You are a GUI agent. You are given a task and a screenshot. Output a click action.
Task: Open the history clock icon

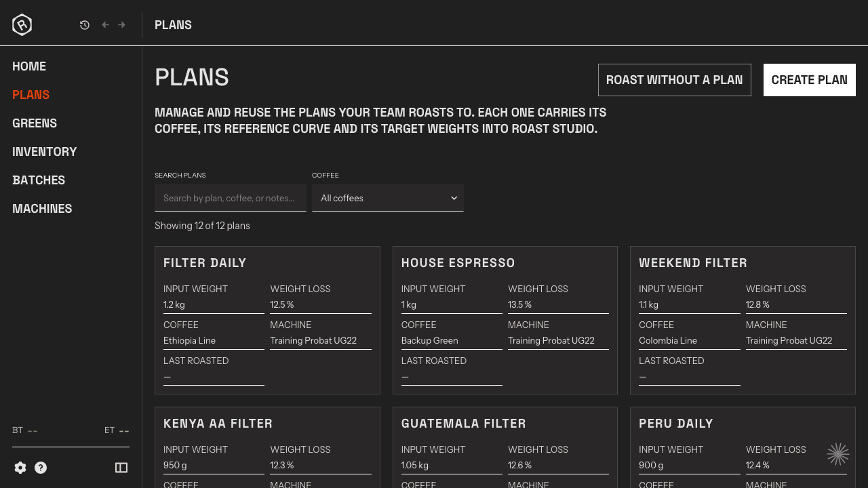coord(85,25)
